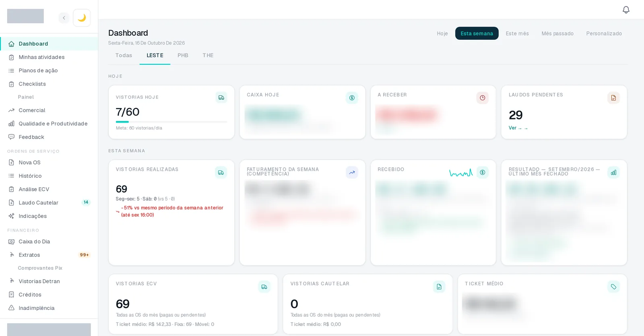Click the Vistorias Hoje progress bar
The height and width of the screenshot is (336, 644).
pos(171,122)
